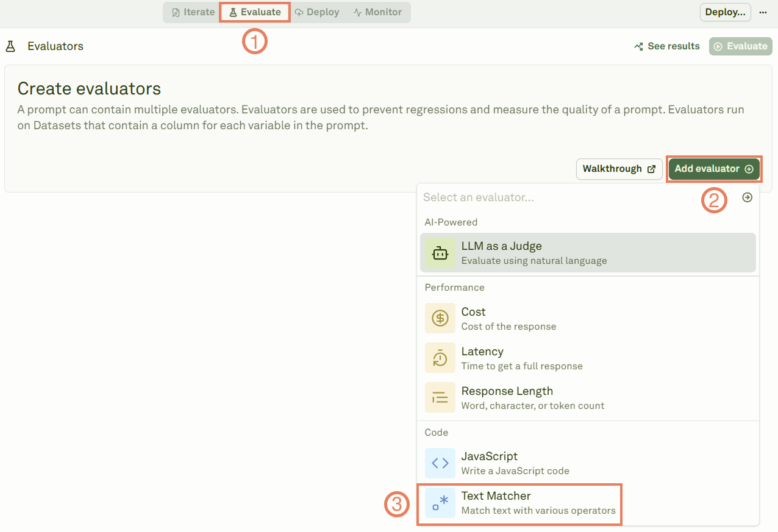
Task: Click the Add evaluator button
Action: coord(713,169)
